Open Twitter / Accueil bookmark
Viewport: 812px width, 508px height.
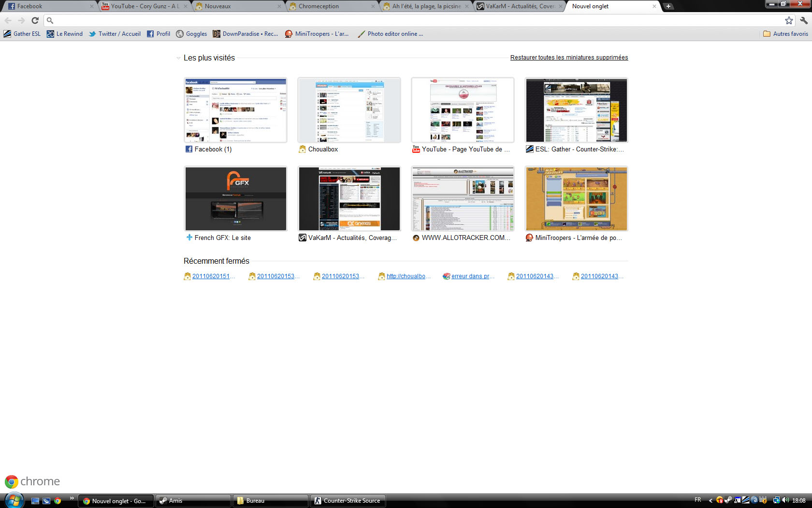tap(115, 34)
